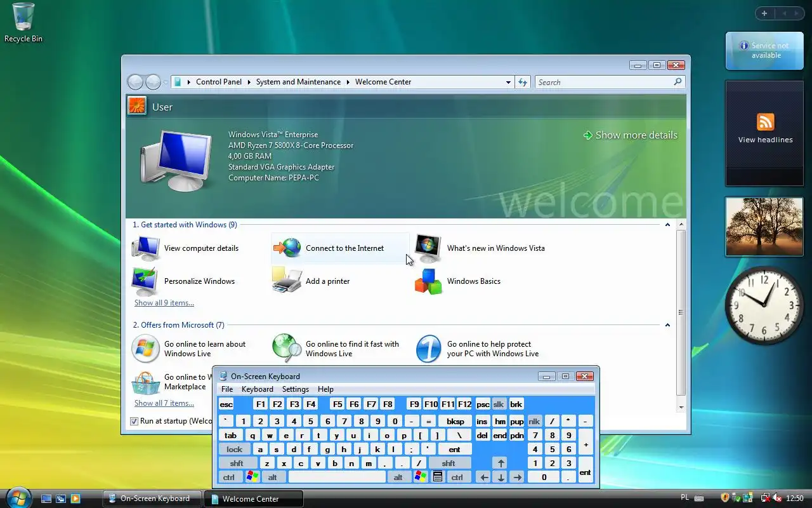This screenshot has width=812, height=508.
Task: Click the Back navigation button
Action: [135, 82]
